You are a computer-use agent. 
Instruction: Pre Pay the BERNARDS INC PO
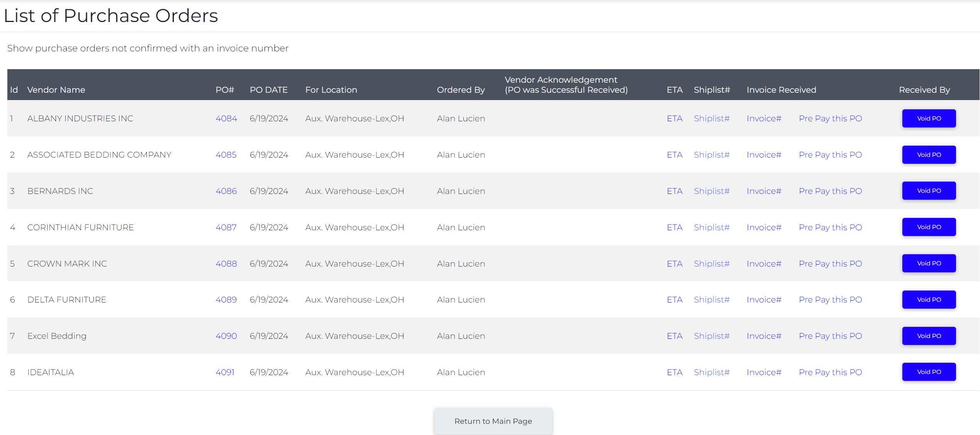pyautogui.click(x=830, y=191)
